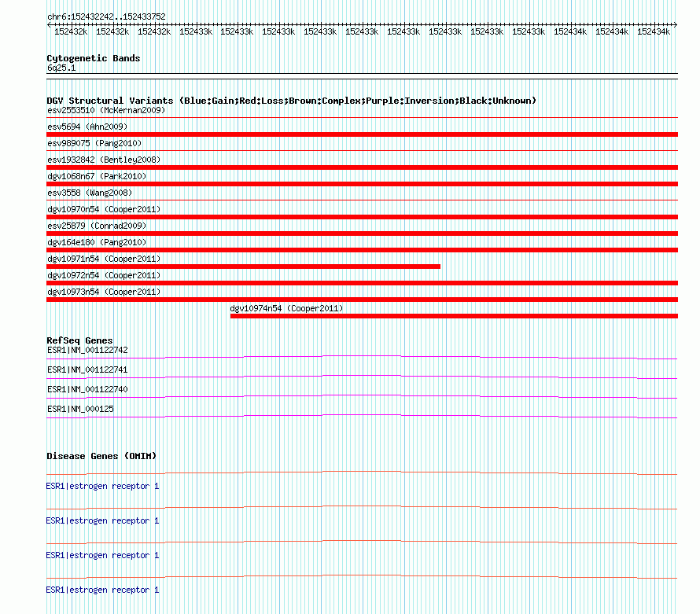Viewport: 700px width, 614px height.
Task: Open the Disease Genes (OMIM) track heading
Action: pyautogui.click(x=101, y=456)
